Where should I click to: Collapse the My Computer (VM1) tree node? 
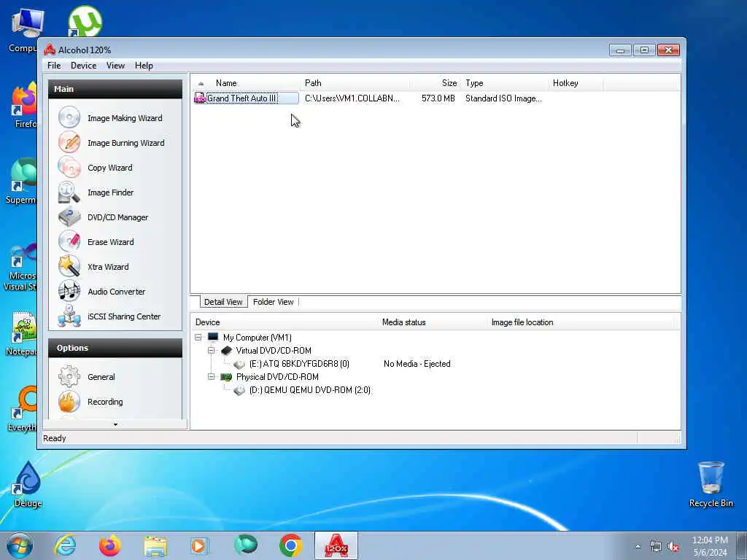tap(198, 337)
